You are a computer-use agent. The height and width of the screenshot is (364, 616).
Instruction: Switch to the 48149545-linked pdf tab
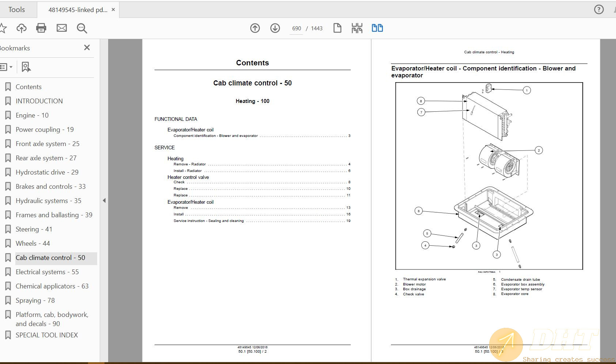tap(78, 10)
